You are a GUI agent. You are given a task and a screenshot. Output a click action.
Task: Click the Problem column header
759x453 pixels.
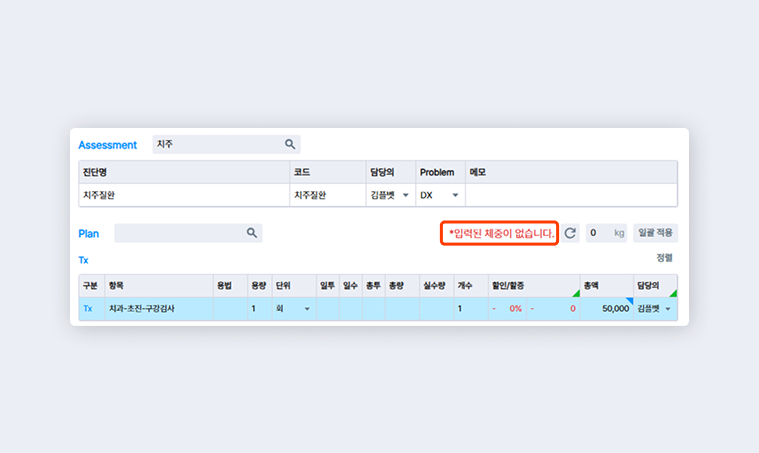click(440, 172)
